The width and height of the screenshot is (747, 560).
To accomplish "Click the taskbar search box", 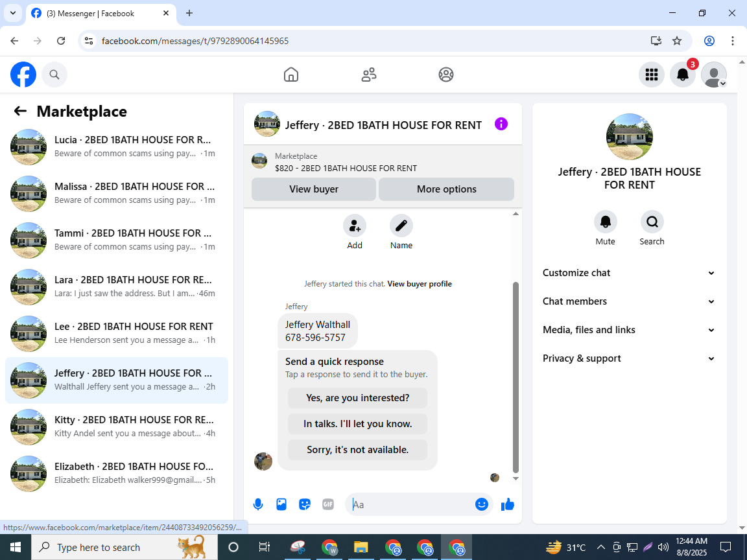I will [124, 547].
